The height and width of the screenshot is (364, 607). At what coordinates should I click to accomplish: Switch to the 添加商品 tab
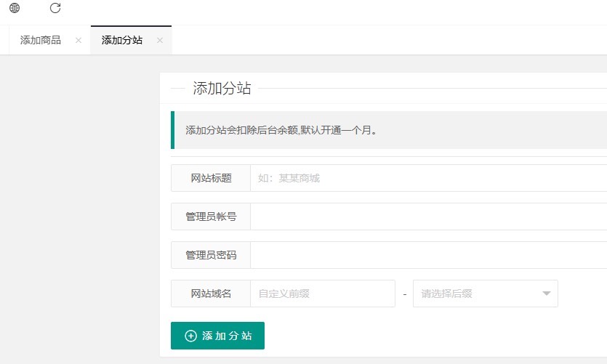(41, 41)
